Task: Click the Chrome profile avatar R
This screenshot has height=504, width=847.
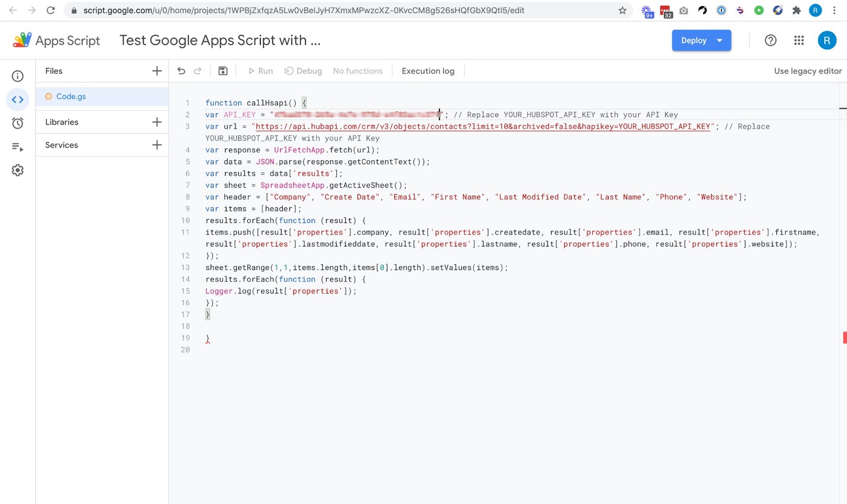Action: (815, 10)
